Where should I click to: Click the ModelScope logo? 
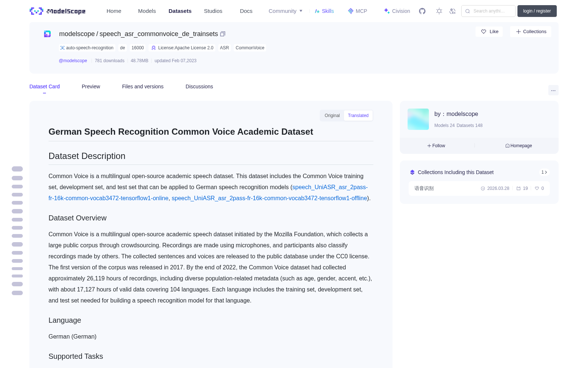tap(58, 11)
